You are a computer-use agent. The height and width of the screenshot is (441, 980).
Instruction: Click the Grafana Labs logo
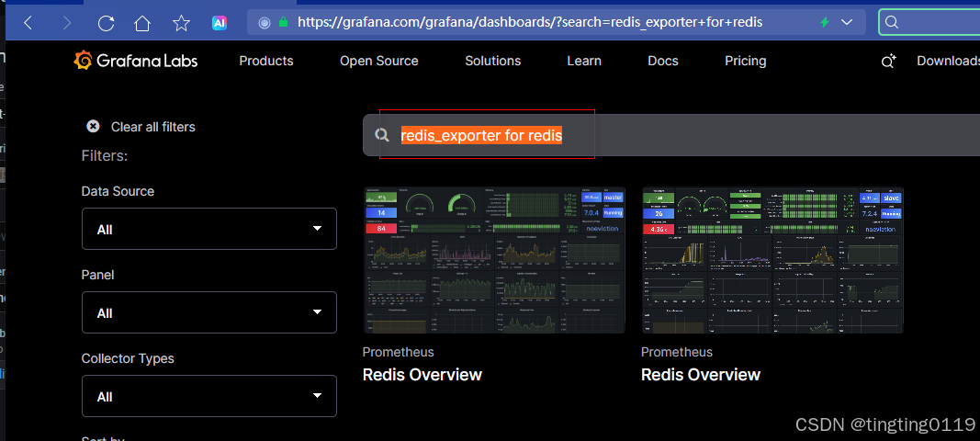[136, 61]
